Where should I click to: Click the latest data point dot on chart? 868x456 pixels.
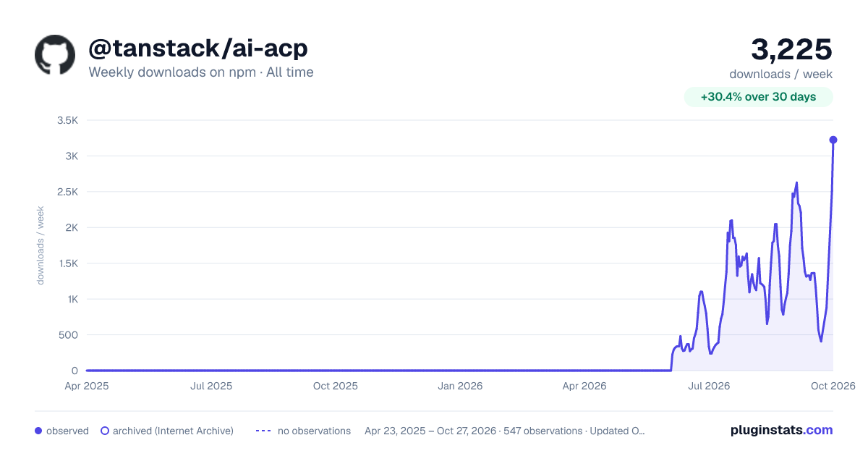coord(833,140)
